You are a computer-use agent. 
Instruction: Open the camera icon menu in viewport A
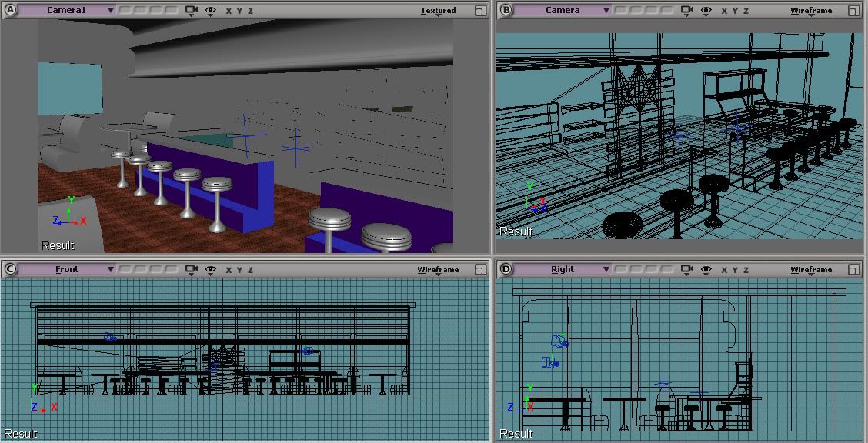[x=192, y=10]
